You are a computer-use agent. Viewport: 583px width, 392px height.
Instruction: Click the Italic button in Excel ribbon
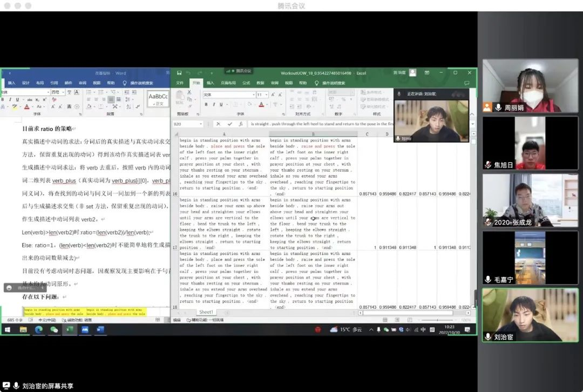point(214,104)
